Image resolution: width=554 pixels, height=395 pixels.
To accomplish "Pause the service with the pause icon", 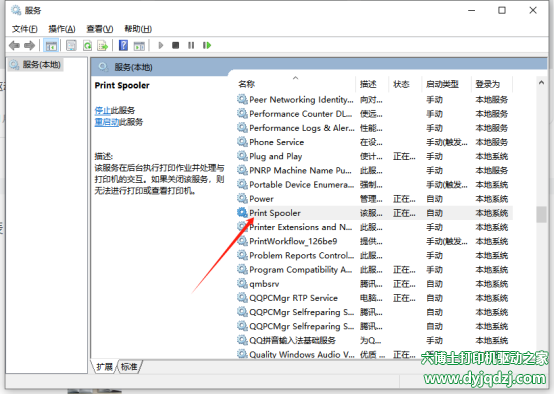I will tap(191, 45).
